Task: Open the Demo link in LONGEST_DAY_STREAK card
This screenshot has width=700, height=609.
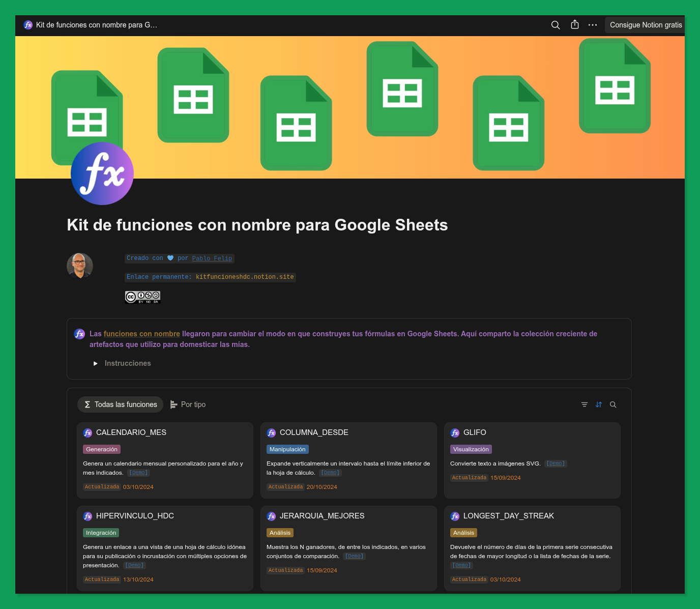Action: [462, 565]
